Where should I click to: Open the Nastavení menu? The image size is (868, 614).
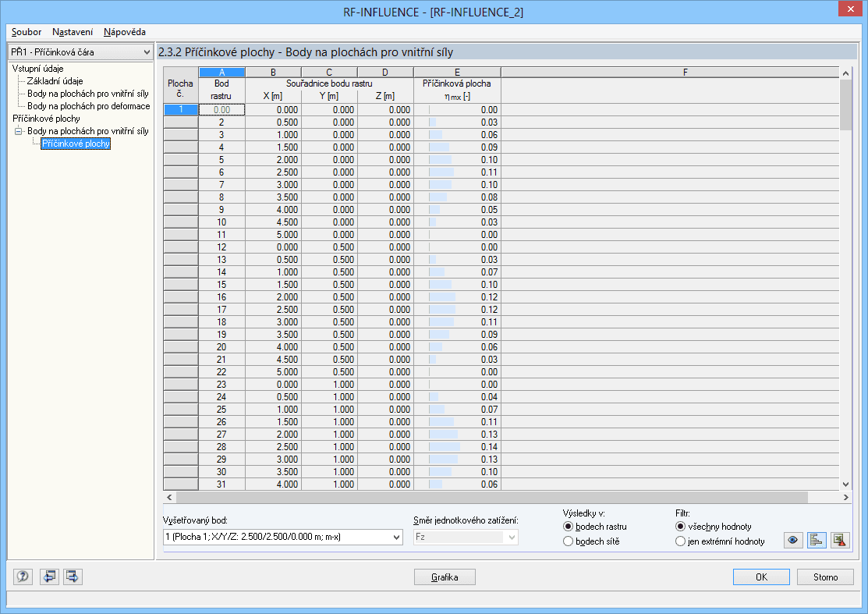click(73, 32)
